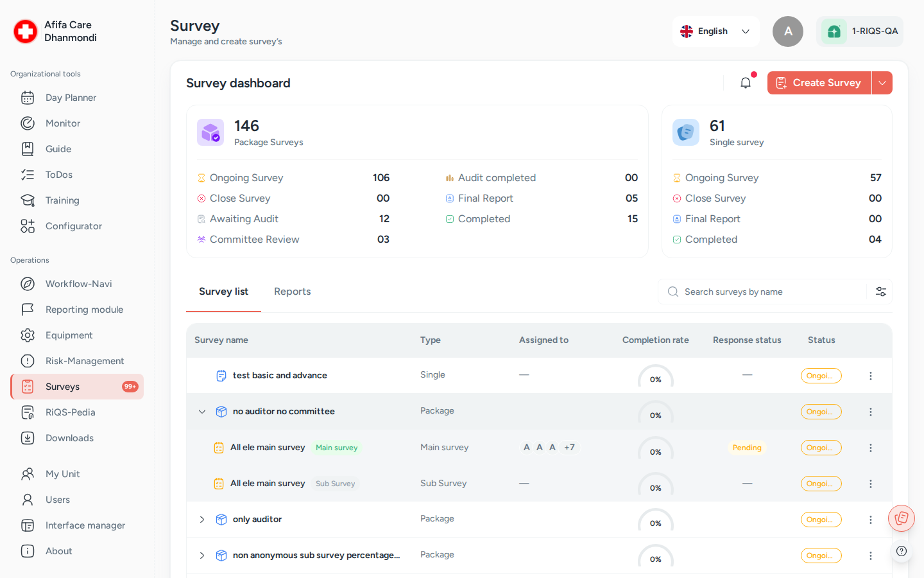Focus the Search surveys by name field
This screenshot has height=578, width=924.
click(x=762, y=292)
